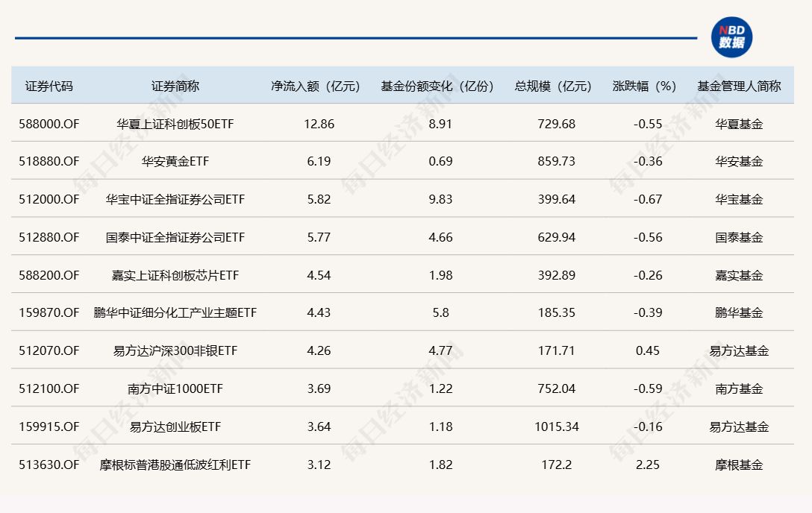This screenshot has height=513, width=812.
Task: Click the 基金份额变化（亿份） column header
Action: (437, 86)
